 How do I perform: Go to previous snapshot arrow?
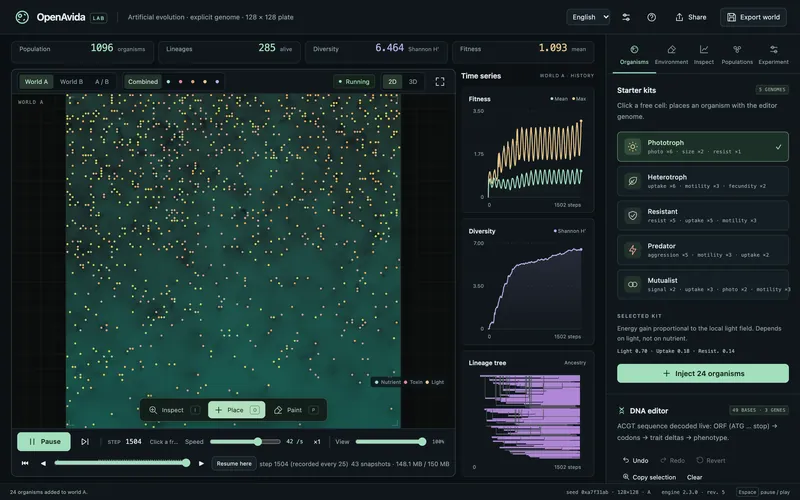click(43, 463)
